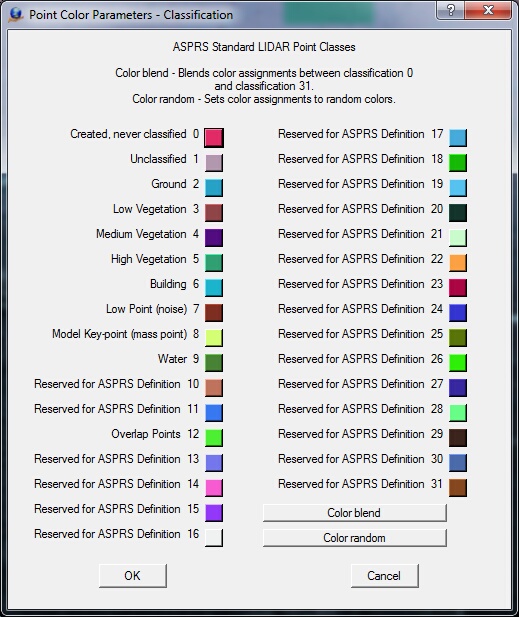Image resolution: width=519 pixels, height=617 pixels.
Task: Edit Low Vegetation class 3 color swatch
Action: pos(214,213)
